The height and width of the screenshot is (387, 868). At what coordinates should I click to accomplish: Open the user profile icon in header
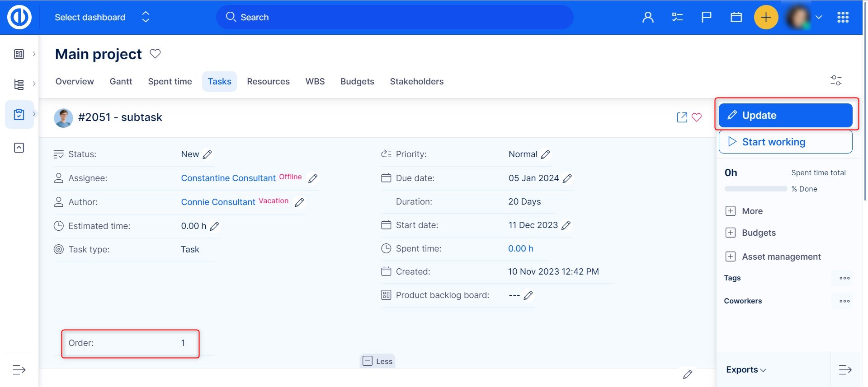pos(648,17)
